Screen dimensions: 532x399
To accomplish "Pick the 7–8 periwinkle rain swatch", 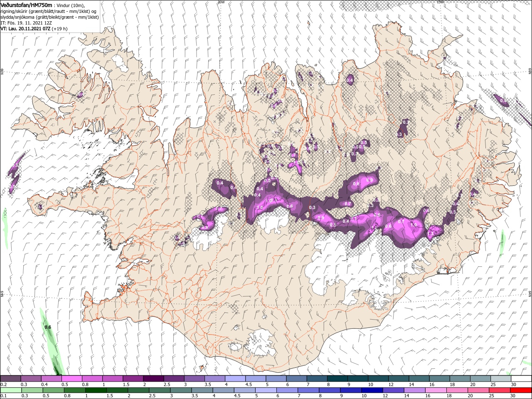I will (x=308, y=390).
